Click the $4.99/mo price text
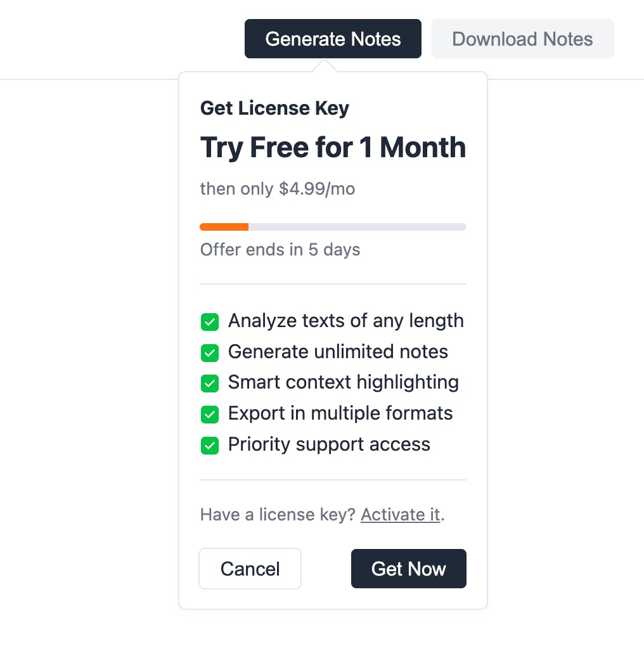Image resolution: width=644 pixels, height=658 pixels. (316, 189)
